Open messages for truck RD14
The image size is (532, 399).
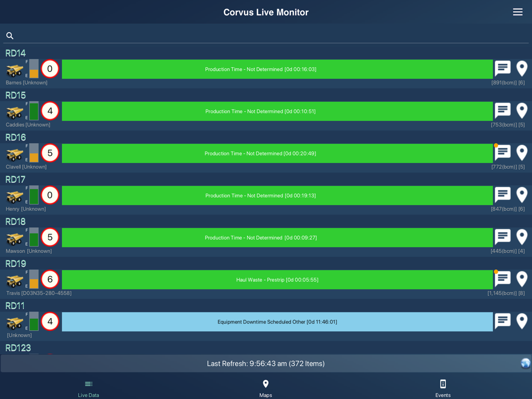(503, 69)
